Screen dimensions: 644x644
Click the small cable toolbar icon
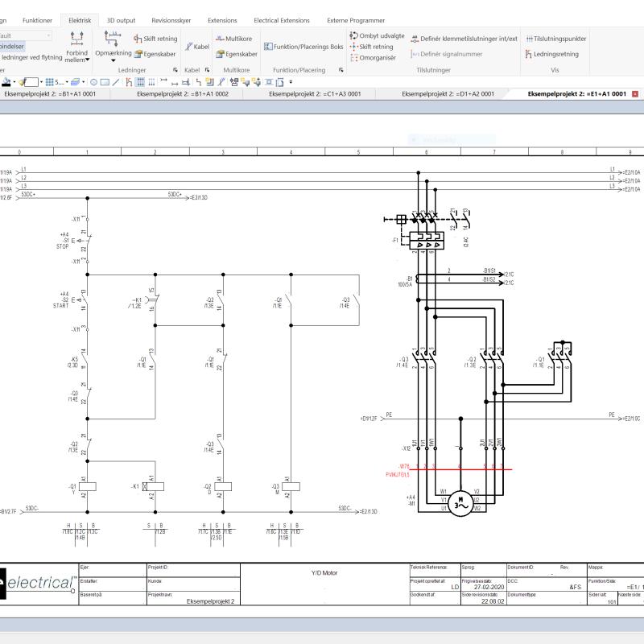[x=222, y=82]
